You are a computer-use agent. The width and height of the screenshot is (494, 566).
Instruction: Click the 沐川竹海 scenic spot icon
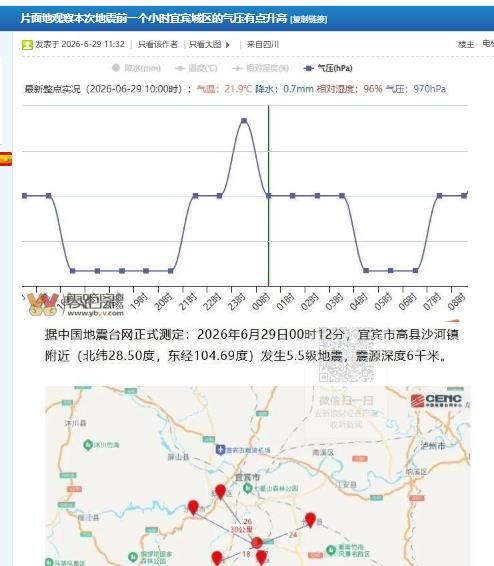(88, 445)
